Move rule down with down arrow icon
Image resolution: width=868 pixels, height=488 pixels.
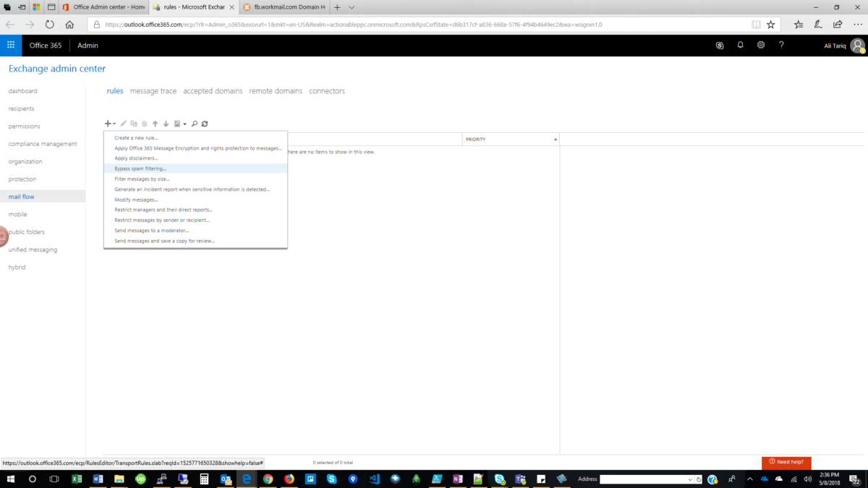pos(166,124)
